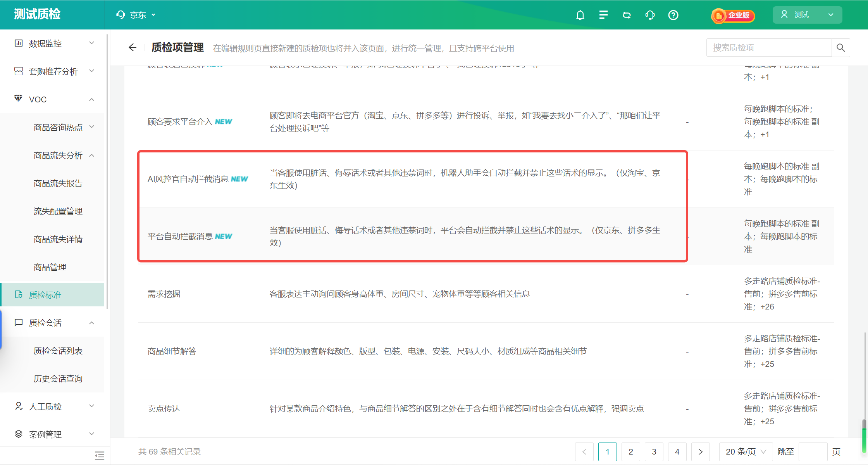Click the sync/refresh arrows icon

627,15
